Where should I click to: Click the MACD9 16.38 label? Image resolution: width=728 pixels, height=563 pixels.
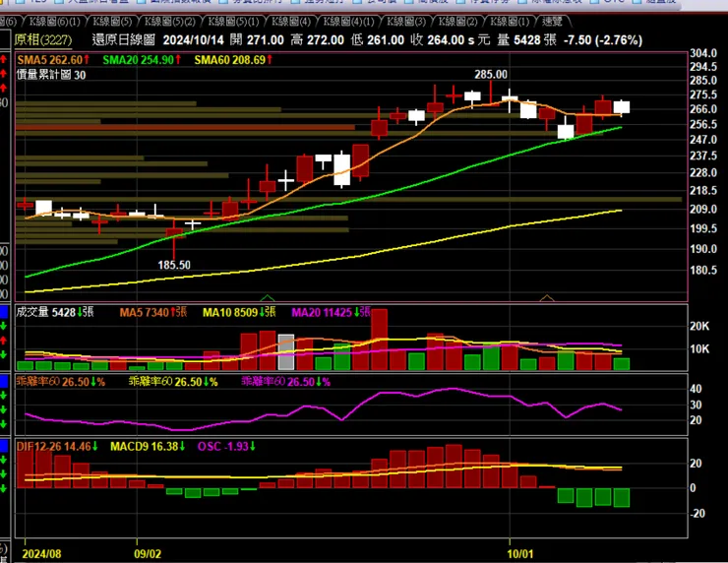pyautogui.click(x=148, y=447)
